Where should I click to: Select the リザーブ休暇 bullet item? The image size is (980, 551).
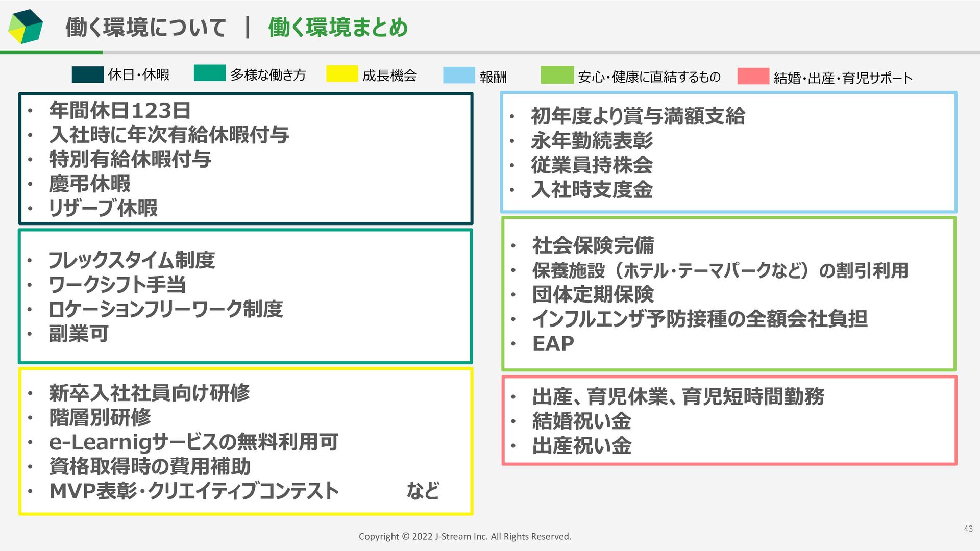[x=103, y=208]
